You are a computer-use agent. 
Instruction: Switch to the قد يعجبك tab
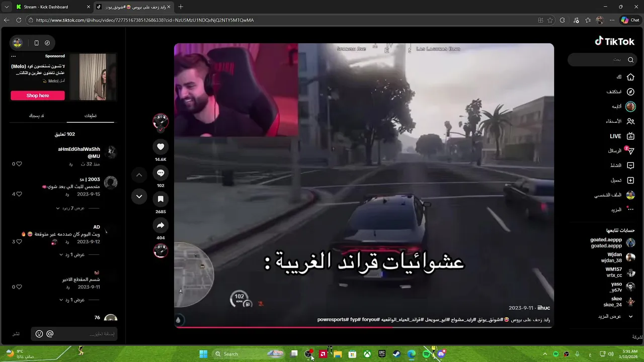[x=36, y=116]
